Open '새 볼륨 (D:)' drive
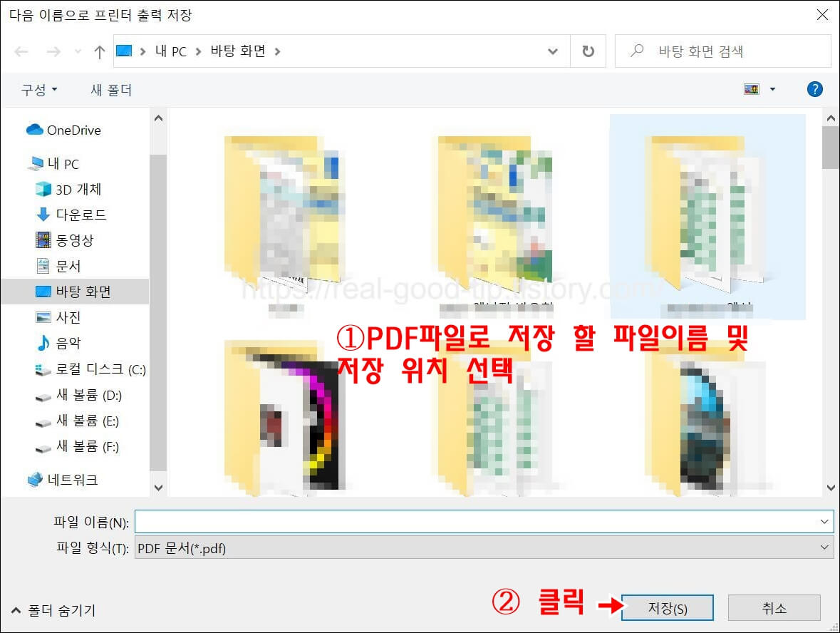Viewport: 840px width, 633px height. [89, 395]
